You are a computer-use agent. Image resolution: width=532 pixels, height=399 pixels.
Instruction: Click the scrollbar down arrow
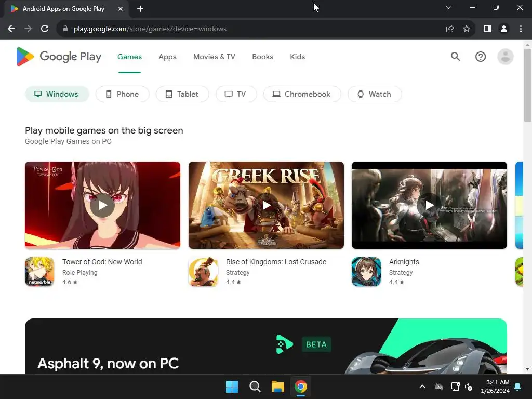[527, 369]
